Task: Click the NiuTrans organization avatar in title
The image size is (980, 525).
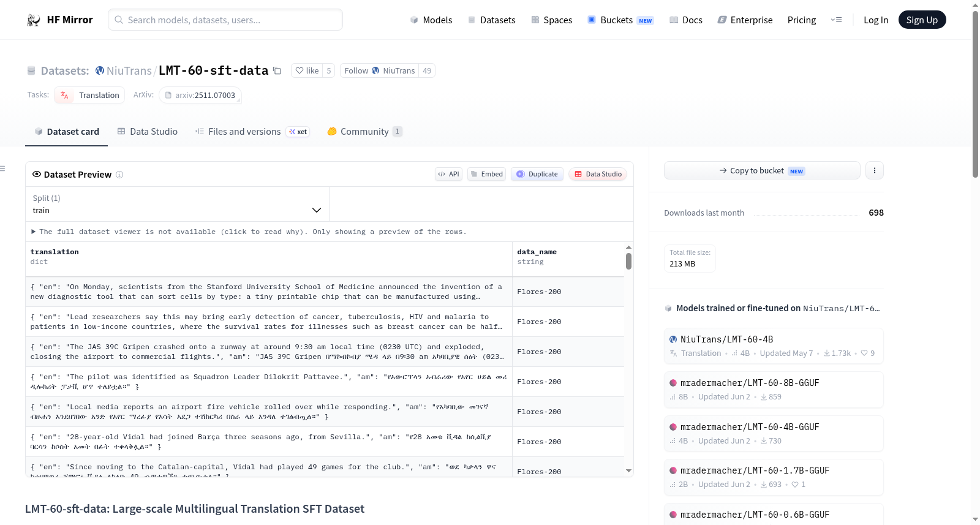Action: [x=100, y=70]
